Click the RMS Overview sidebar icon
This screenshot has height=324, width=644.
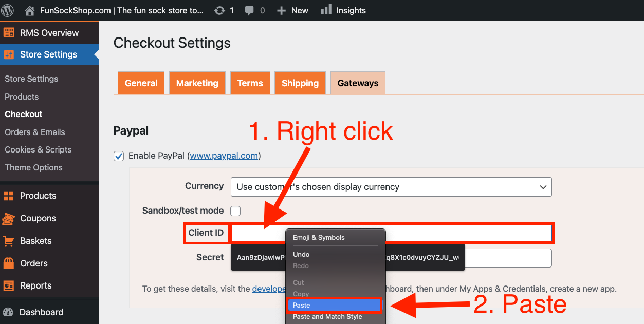(9, 33)
